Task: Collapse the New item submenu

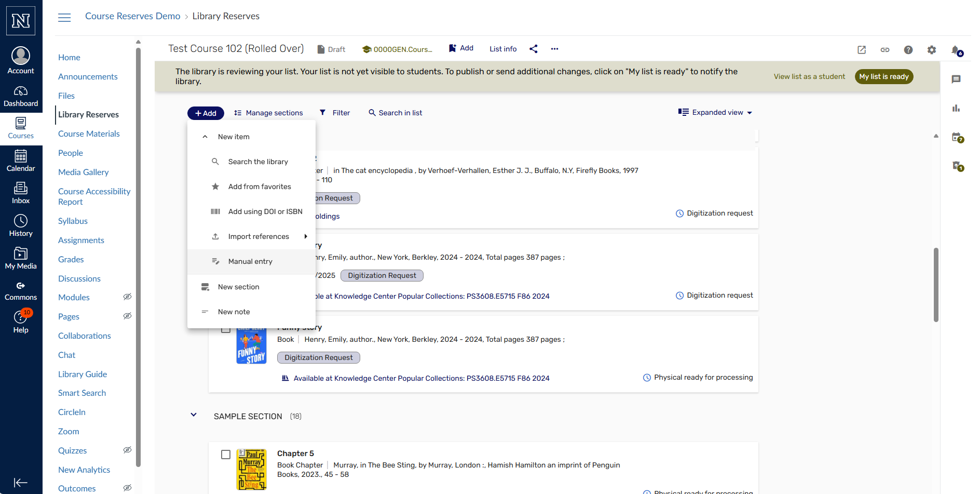Action: click(x=205, y=137)
